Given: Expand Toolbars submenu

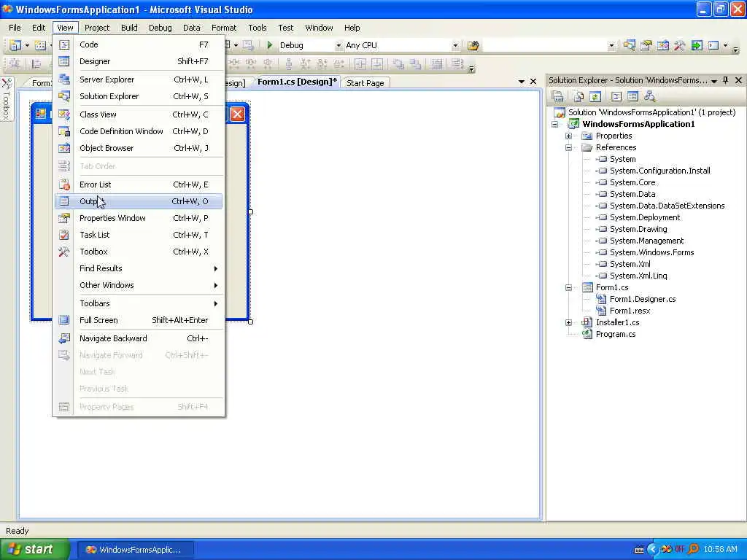Looking at the screenshot, I should [138, 303].
